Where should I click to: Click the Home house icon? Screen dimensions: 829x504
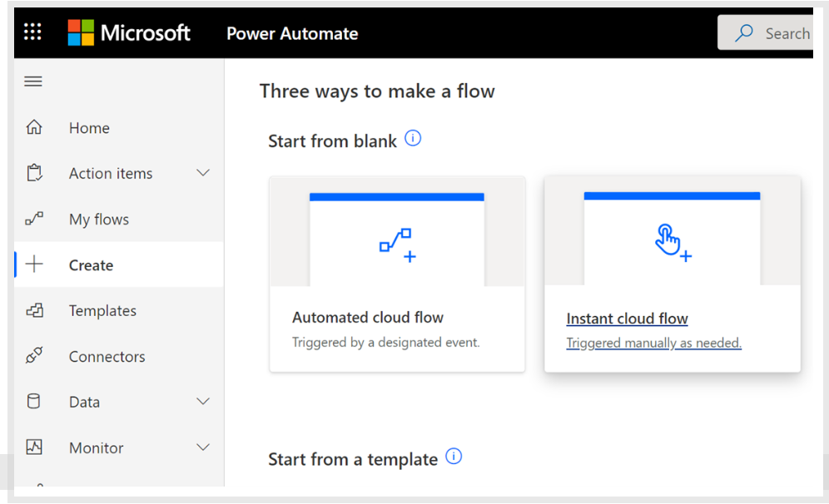click(34, 128)
